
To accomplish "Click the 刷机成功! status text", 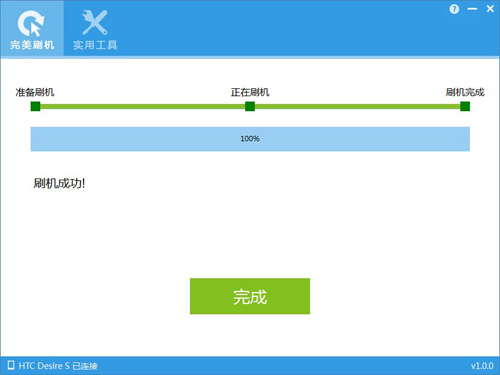I will point(59,183).
